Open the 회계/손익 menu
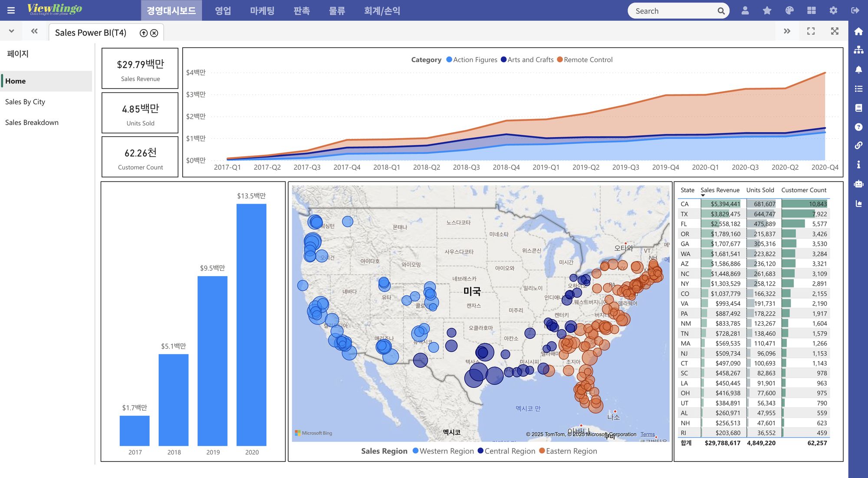This screenshot has width=868, height=478. pos(382,10)
